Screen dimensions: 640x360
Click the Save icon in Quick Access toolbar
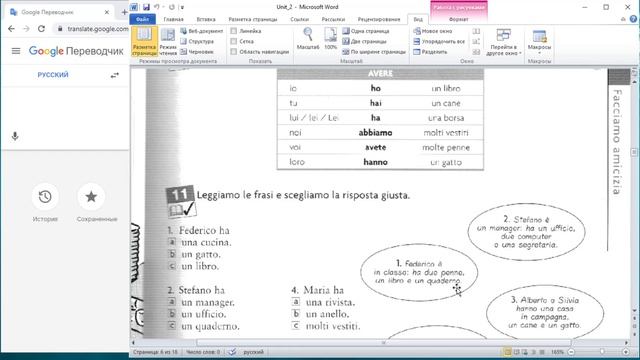pyautogui.click(x=146, y=7)
